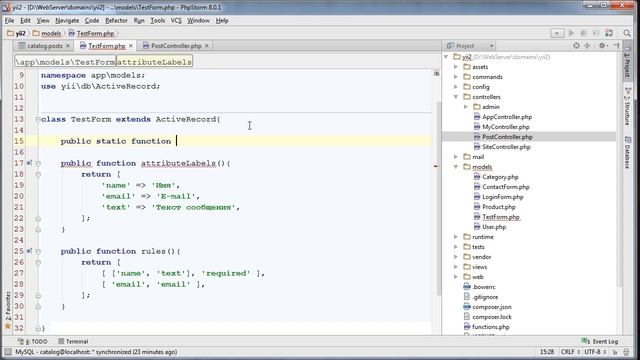Image resolution: width=640 pixels, height=360 pixels.
Task: Click the composer.json file
Action: (491, 307)
